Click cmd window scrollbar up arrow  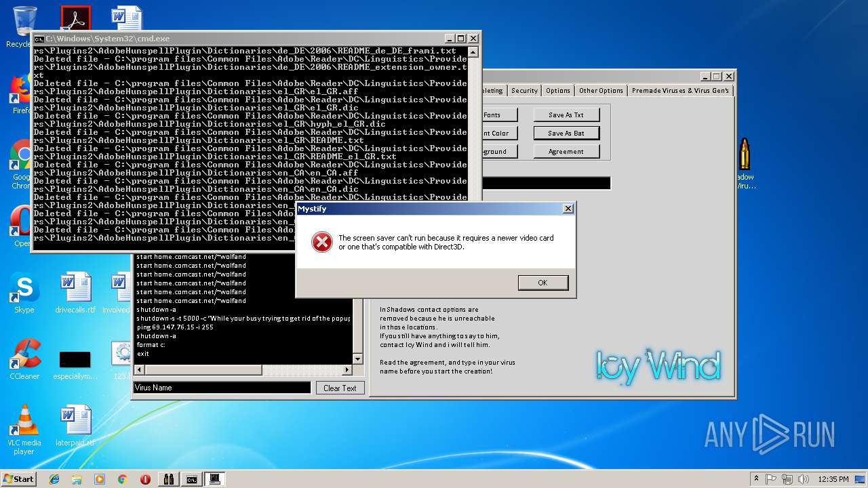[x=473, y=52]
